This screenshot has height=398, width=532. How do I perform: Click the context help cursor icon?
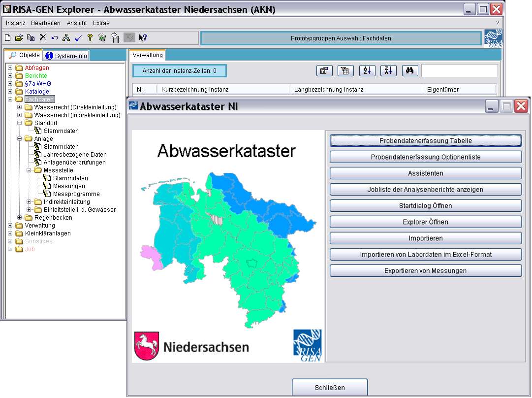(143, 37)
